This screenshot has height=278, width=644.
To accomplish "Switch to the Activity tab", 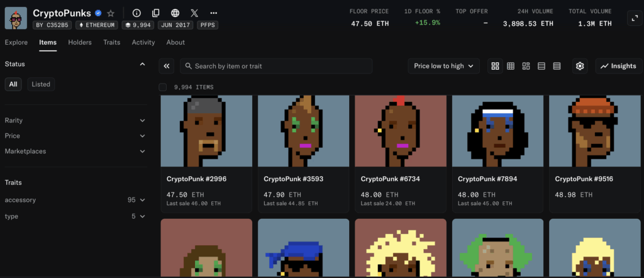I will pos(143,42).
